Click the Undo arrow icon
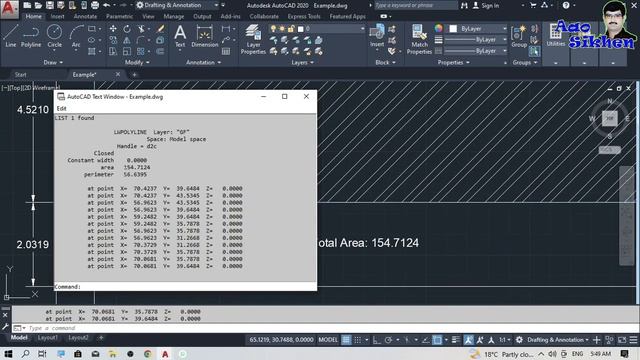This screenshot has height=360, width=640. [x=107, y=5]
